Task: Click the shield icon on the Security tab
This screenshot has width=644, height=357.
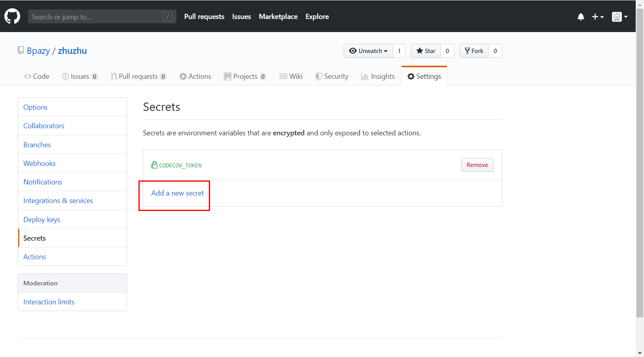Action: click(319, 76)
